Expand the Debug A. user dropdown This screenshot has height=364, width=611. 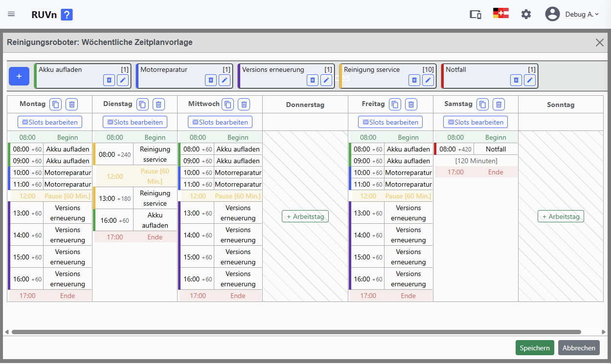point(582,14)
